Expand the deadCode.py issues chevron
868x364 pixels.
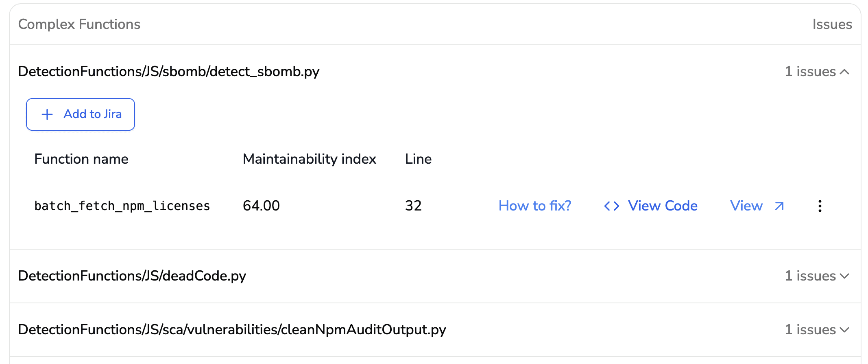pyautogui.click(x=845, y=276)
